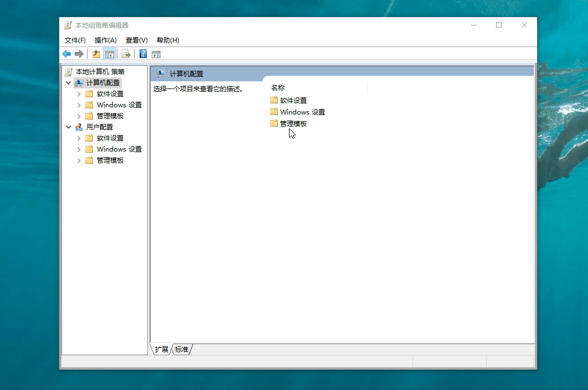Click the 名称 column header
Screen dimensions: 588x390
(278, 88)
